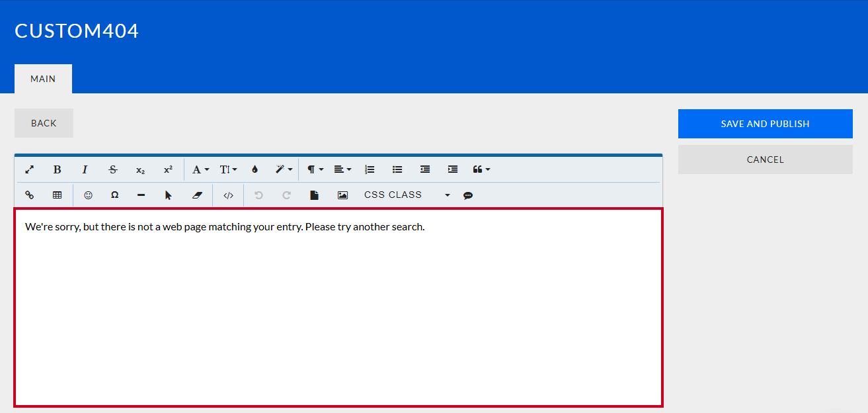Image resolution: width=868 pixels, height=413 pixels.
Task: Open the font size dropdown
Action: 228,169
